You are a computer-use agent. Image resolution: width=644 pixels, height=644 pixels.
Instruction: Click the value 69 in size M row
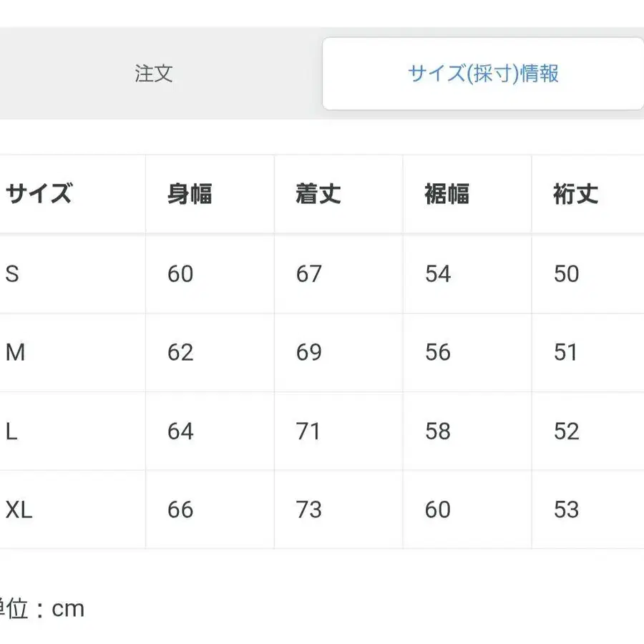pyautogui.click(x=307, y=353)
